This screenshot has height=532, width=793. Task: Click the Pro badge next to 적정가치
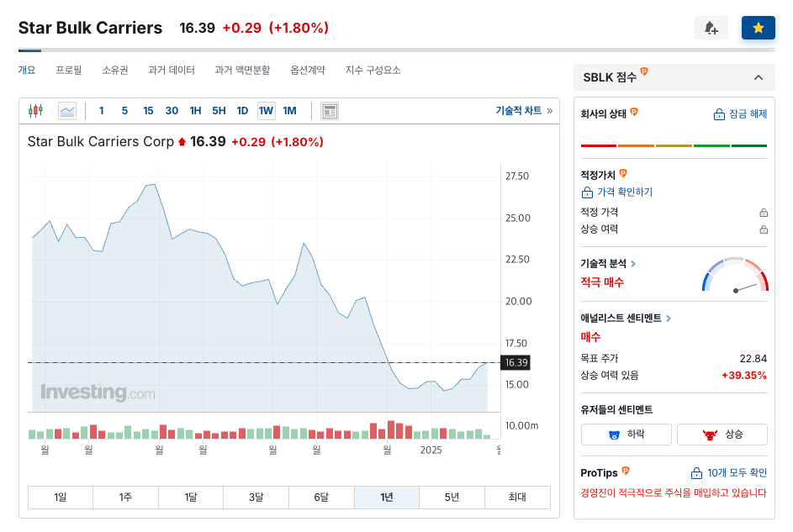click(x=623, y=174)
